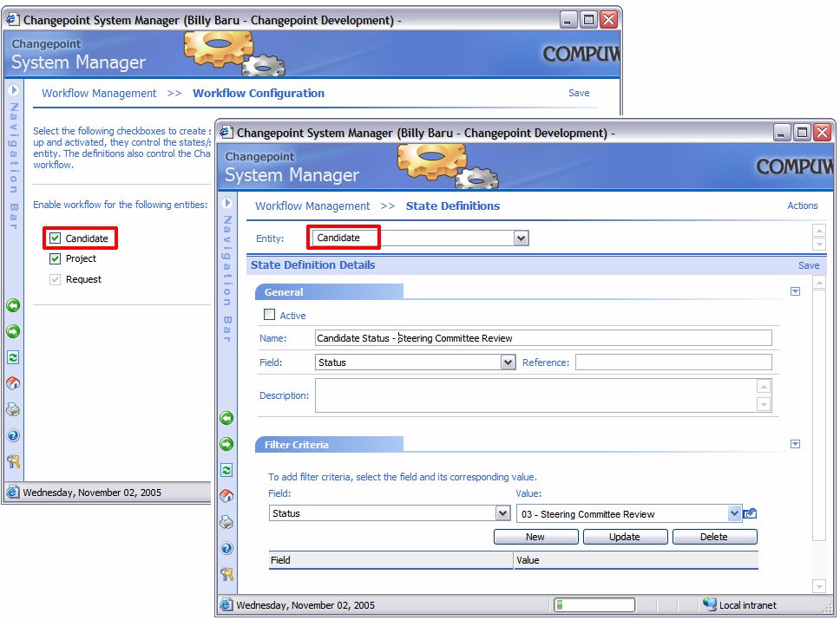Screen dimensions: 840x620
Task: Enable the Active checkbox under General
Action: click(x=269, y=316)
